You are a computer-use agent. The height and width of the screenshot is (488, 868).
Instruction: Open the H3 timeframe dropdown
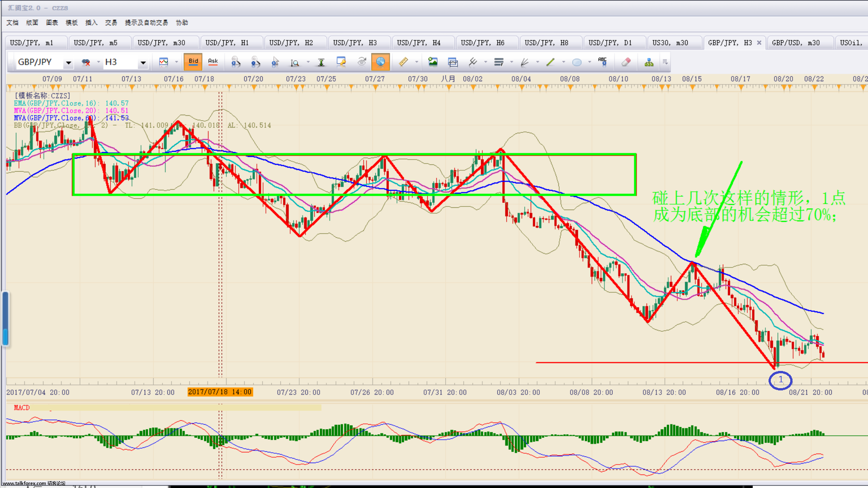[143, 62]
